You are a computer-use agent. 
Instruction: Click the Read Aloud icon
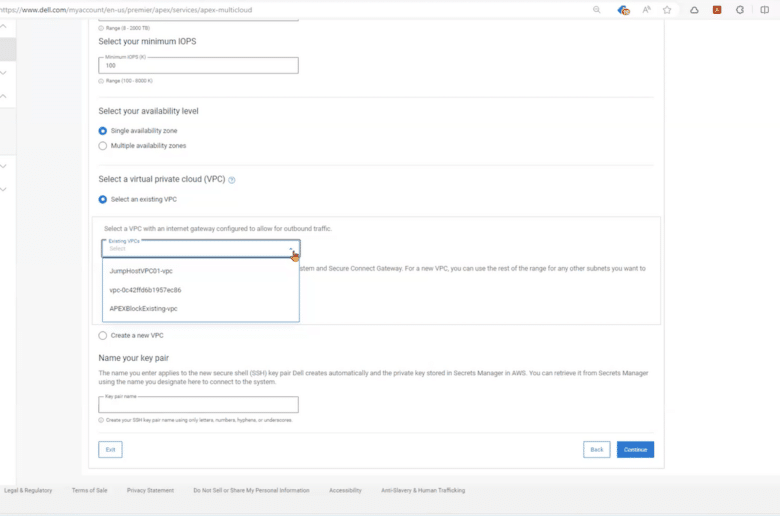(647, 9)
